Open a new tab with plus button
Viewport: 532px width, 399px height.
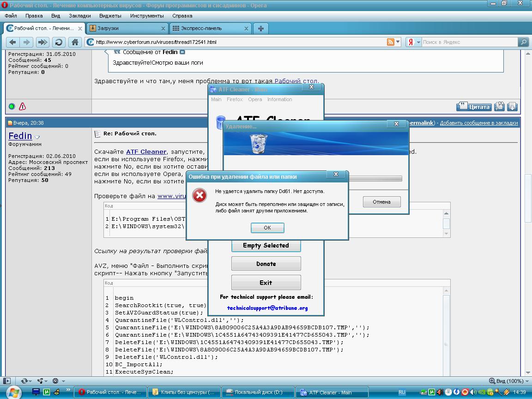(x=260, y=29)
